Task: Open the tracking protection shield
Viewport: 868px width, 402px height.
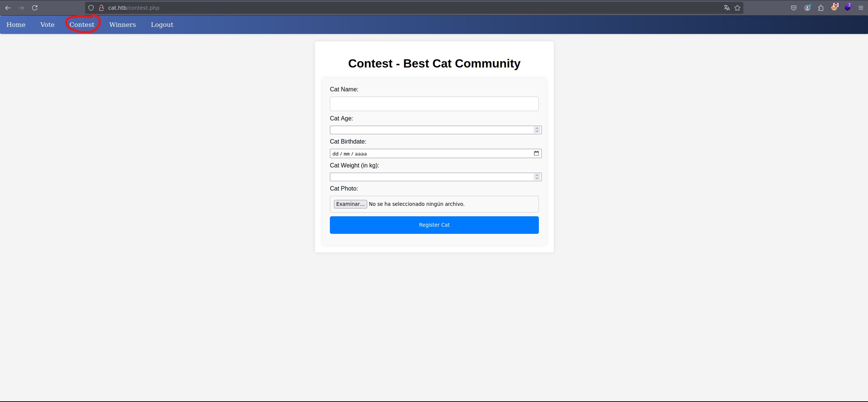Action: [91, 8]
